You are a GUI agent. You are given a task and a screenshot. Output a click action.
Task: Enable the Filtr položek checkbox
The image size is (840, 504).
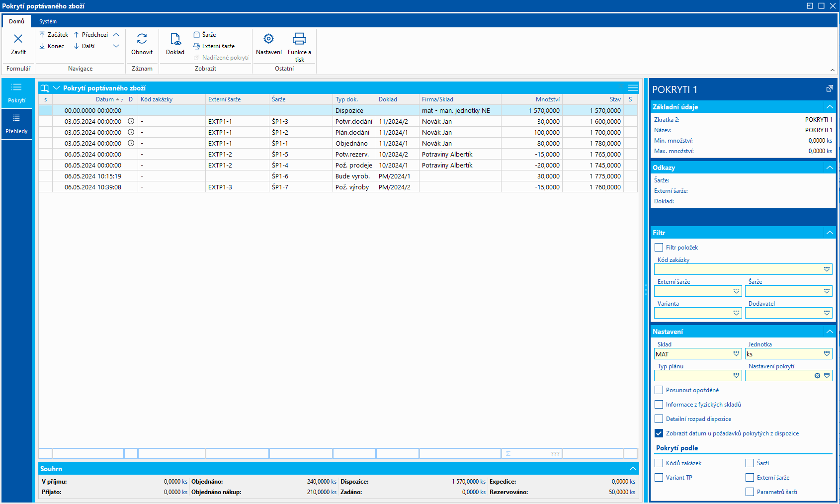[659, 248]
